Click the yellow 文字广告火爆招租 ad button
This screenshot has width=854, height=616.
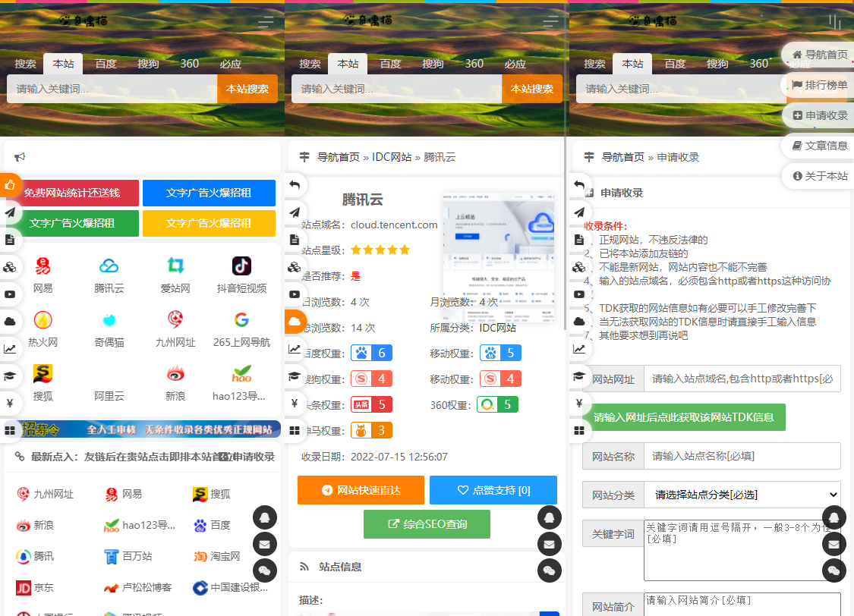pos(210,223)
